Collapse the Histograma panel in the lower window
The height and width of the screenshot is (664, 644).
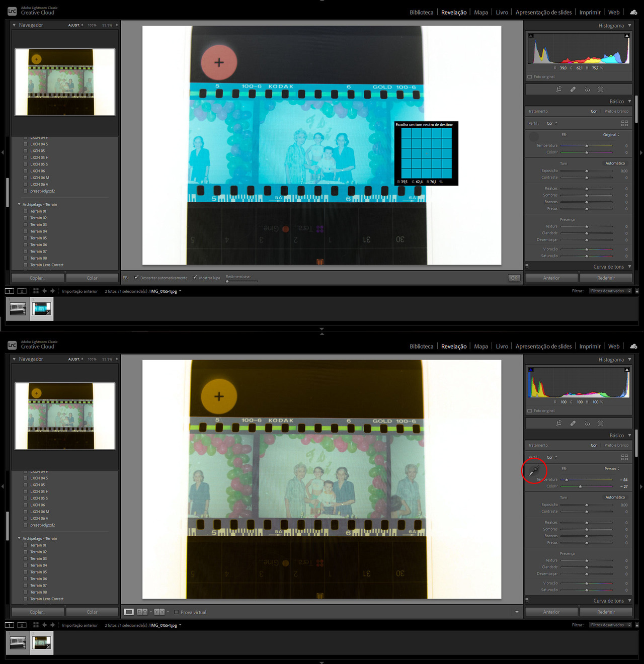point(629,360)
